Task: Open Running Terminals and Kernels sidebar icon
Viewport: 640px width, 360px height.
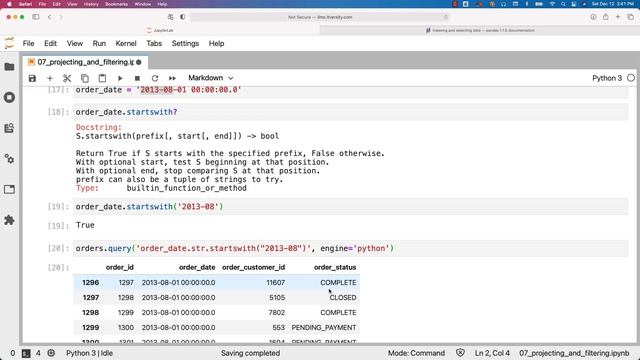Action: click(x=9, y=97)
